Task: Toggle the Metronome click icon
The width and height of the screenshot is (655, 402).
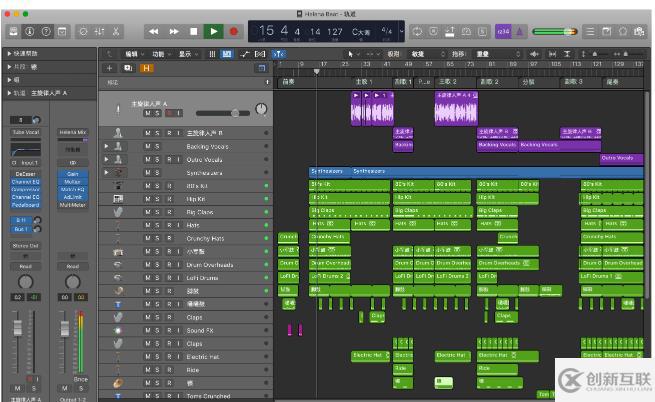Action: tap(519, 32)
